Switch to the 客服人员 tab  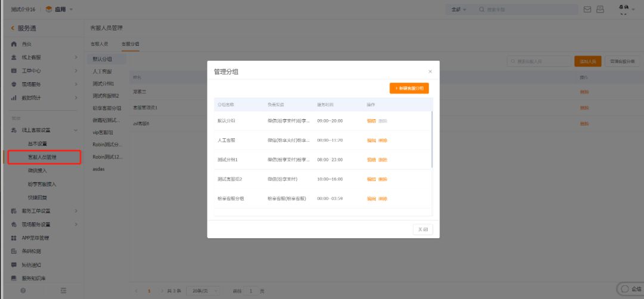click(x=99, y=44)
